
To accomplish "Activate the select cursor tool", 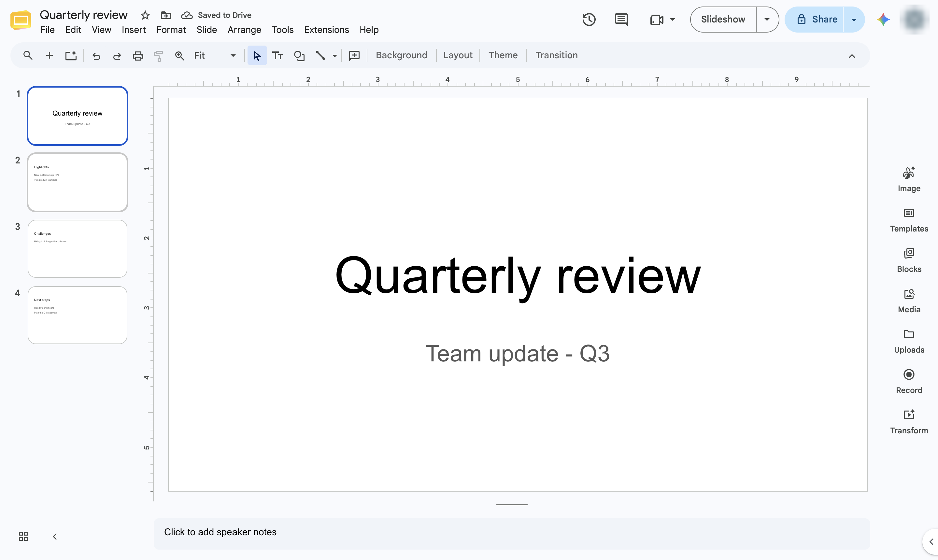I will pos(257,55).
